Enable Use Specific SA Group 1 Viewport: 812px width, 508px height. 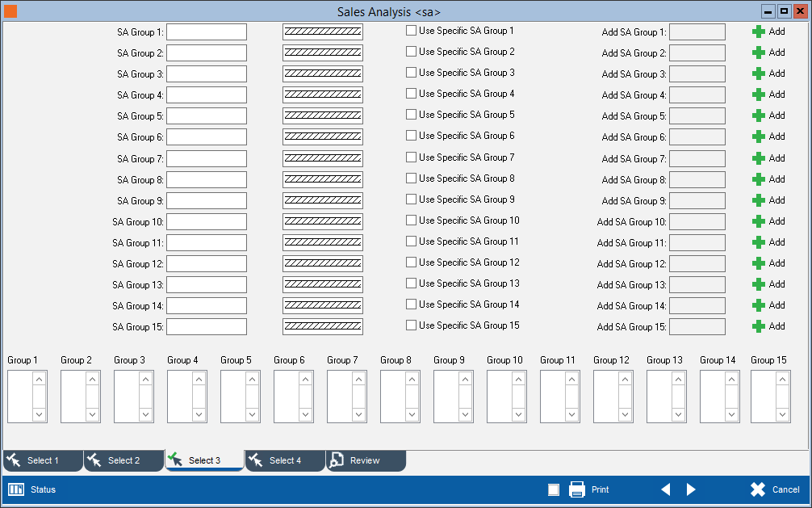point(412,31)
